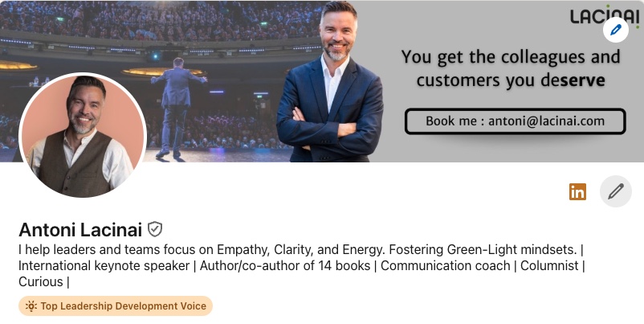The image size is (644, 324).
Task: Click the LACINAI logo in the banner
Action: click(604, 16)
